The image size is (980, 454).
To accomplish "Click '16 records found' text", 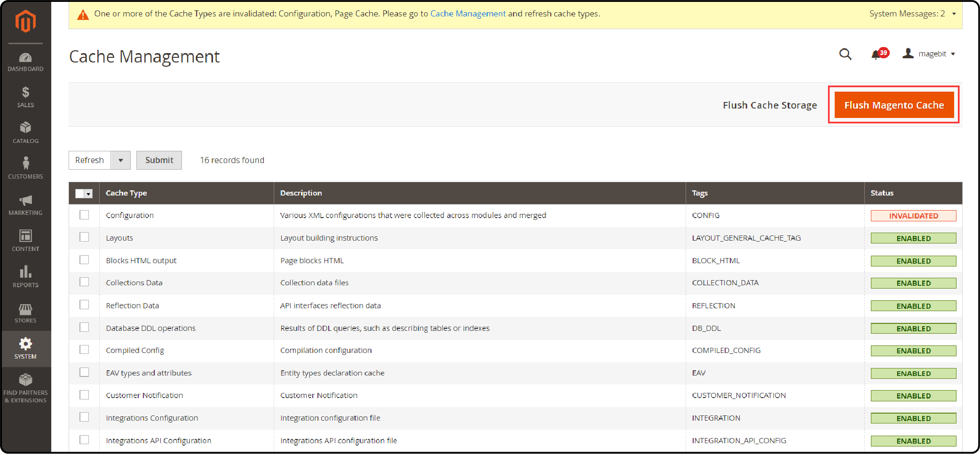I will [x=232, y=160].
